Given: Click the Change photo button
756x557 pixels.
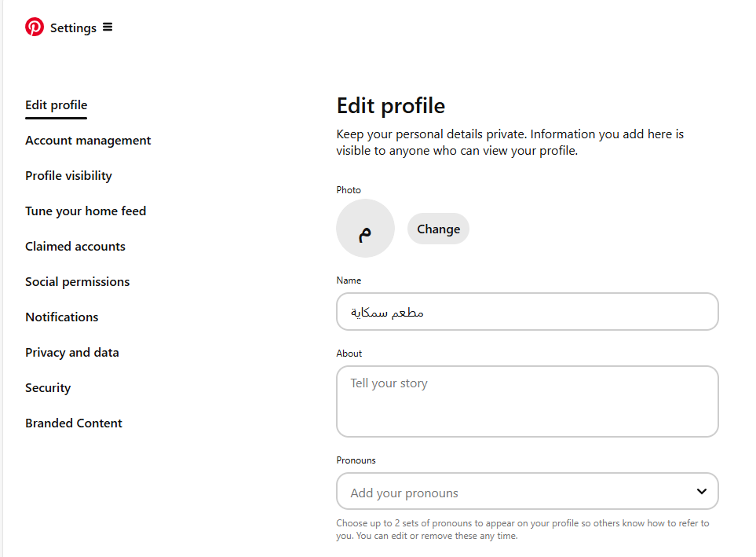Looking at the screenshot, I should 438,229.
